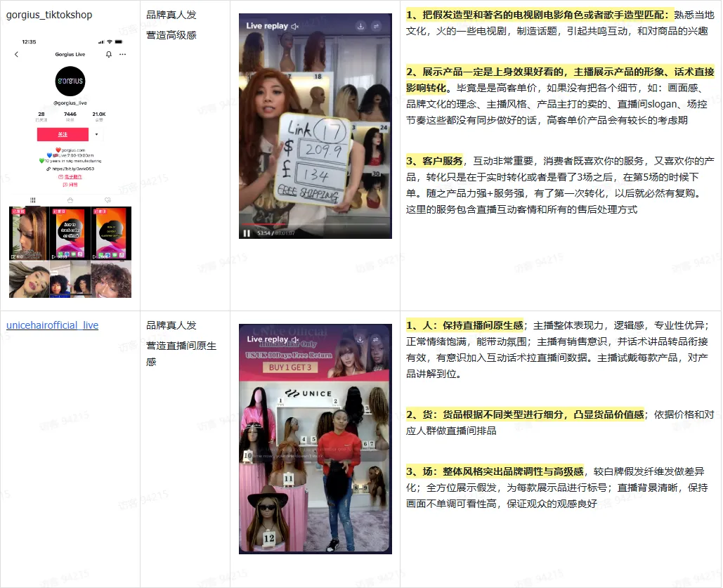Click the unicehairofficial_live hyperlink
The width and height of the screenshot is (723, 588).
point(52,325)
